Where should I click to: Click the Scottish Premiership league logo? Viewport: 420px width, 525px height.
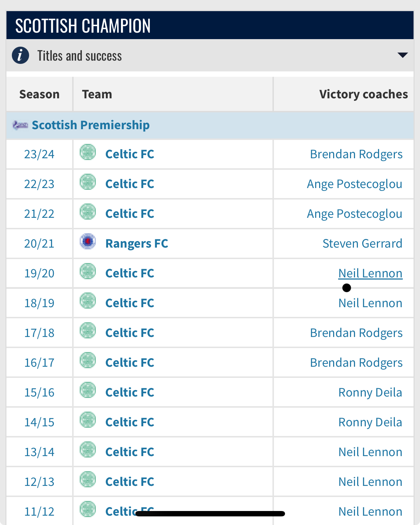20,125
